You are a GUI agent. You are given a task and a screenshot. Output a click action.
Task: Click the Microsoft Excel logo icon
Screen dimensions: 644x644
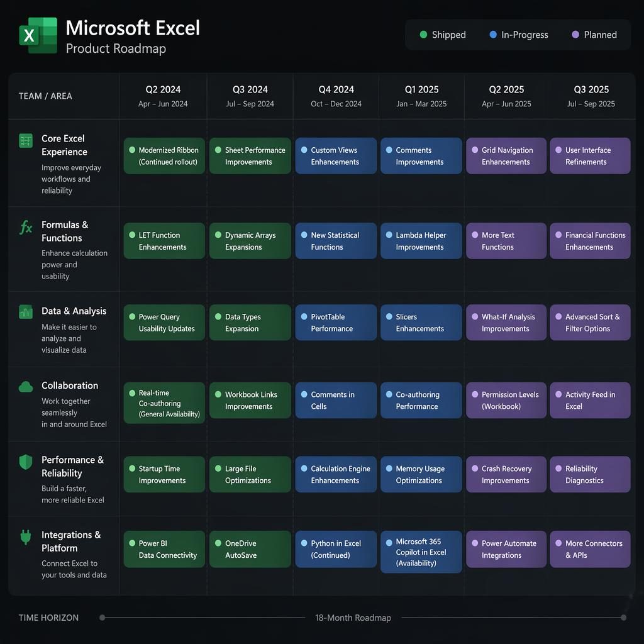click(x=38, y=35)
